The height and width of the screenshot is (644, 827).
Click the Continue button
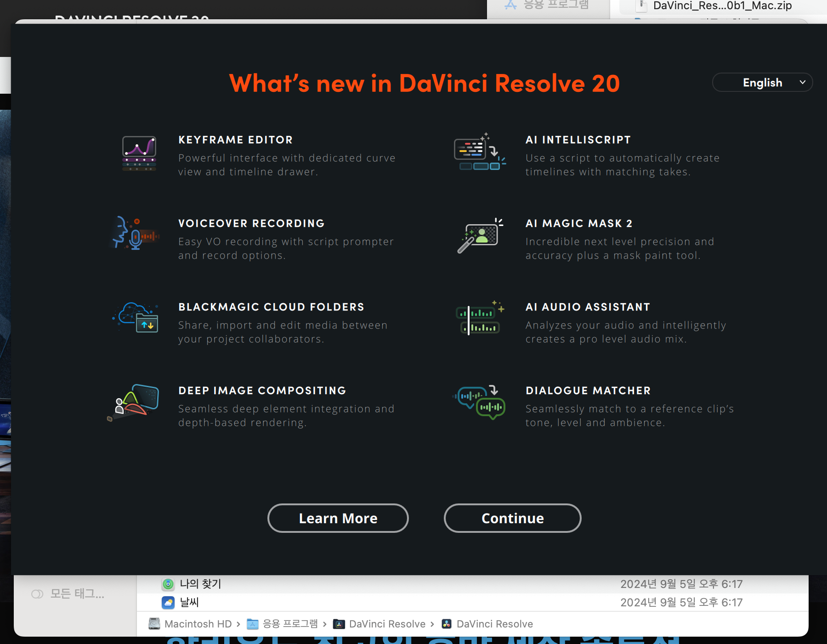(x=513, y=518)
